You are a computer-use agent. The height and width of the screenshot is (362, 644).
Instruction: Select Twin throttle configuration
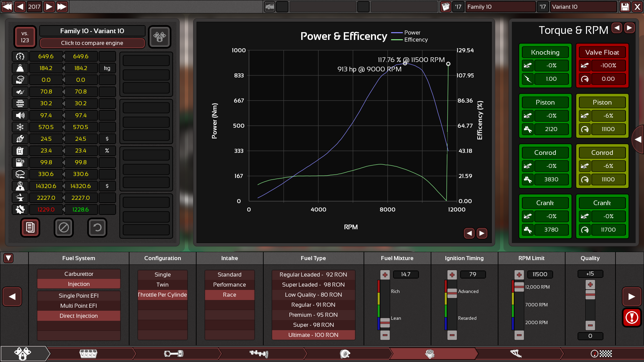click(x=162, y=285)
